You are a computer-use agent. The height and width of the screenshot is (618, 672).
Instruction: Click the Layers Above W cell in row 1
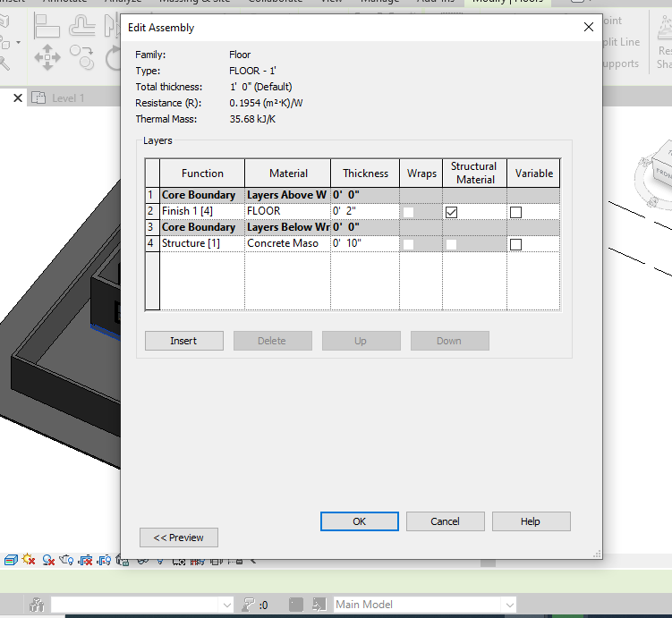click(x=287, y=195)
